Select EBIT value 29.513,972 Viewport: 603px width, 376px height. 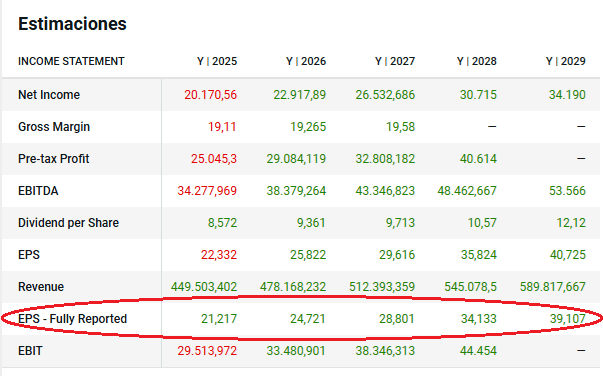pos(207,351)
